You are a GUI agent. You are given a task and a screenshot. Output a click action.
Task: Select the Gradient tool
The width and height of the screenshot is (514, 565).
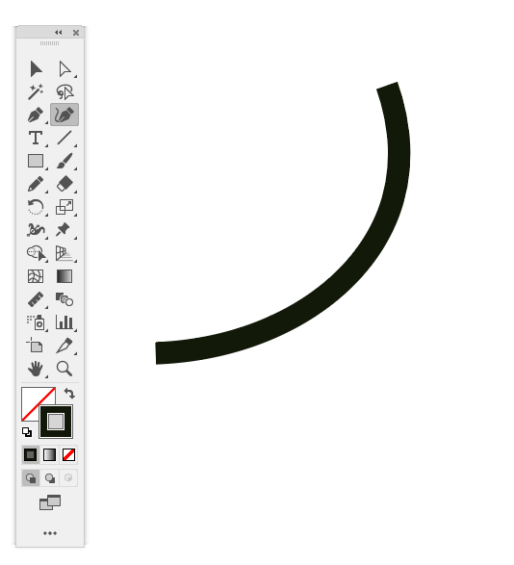point(65,276)
